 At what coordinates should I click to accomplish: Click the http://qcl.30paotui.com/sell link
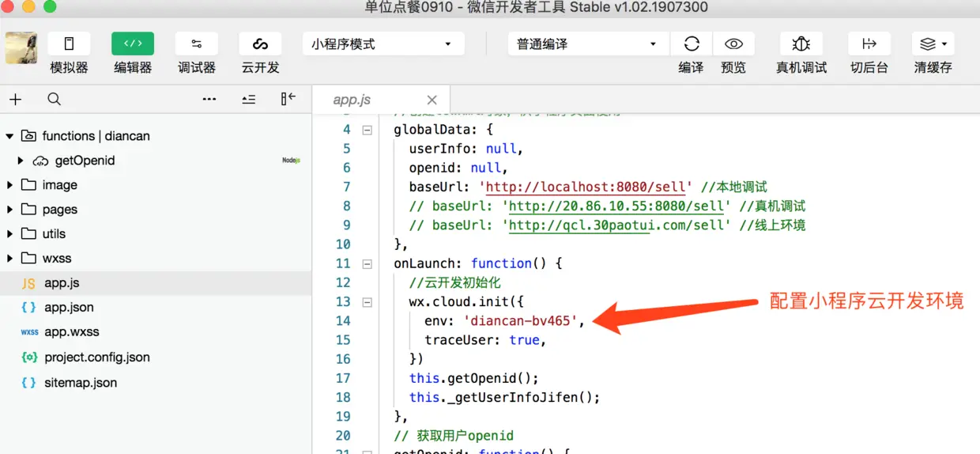click(x=616, y=225)
